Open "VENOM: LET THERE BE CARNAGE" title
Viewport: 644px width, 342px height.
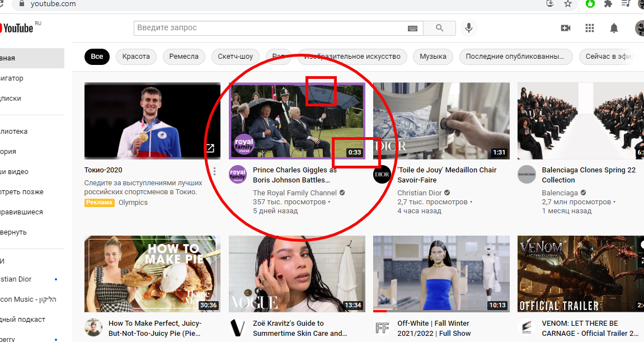[x=590, y=329]
